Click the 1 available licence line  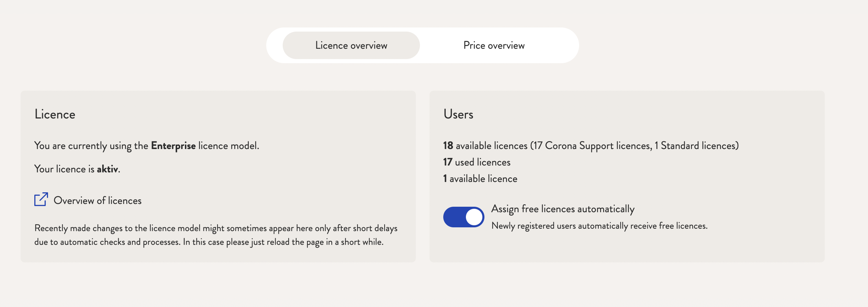[x=480, y=179]
